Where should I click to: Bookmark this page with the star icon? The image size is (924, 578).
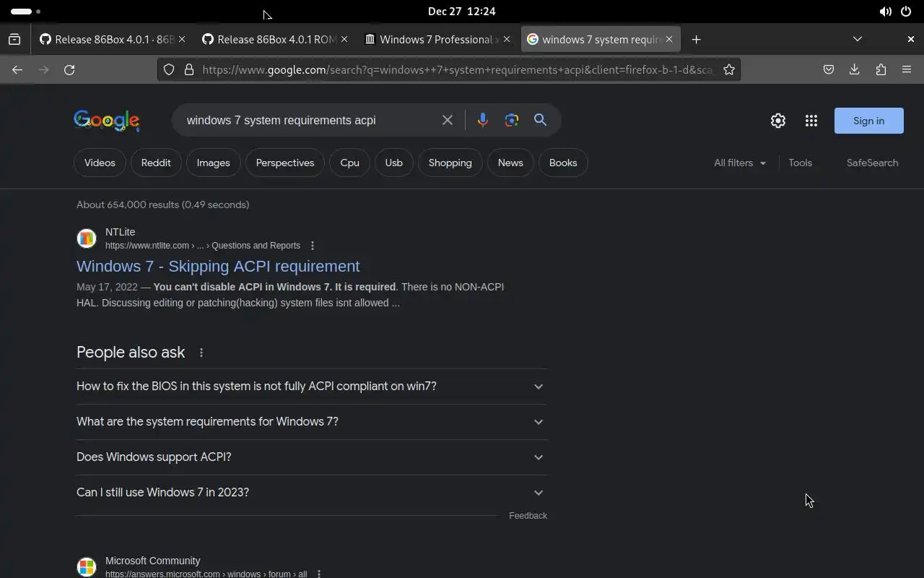729,69
